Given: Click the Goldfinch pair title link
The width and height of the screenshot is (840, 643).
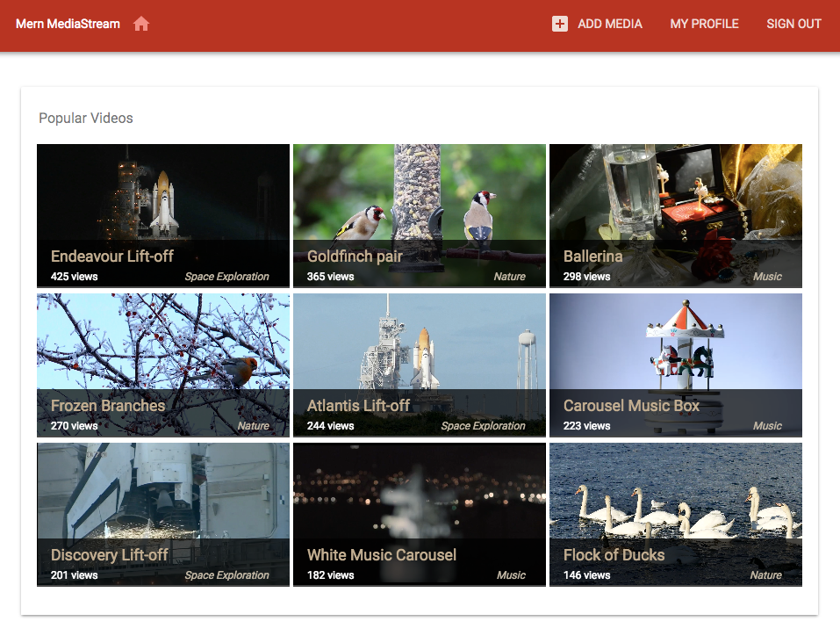Looking at the screenshot, I should [x=355, y=256].
